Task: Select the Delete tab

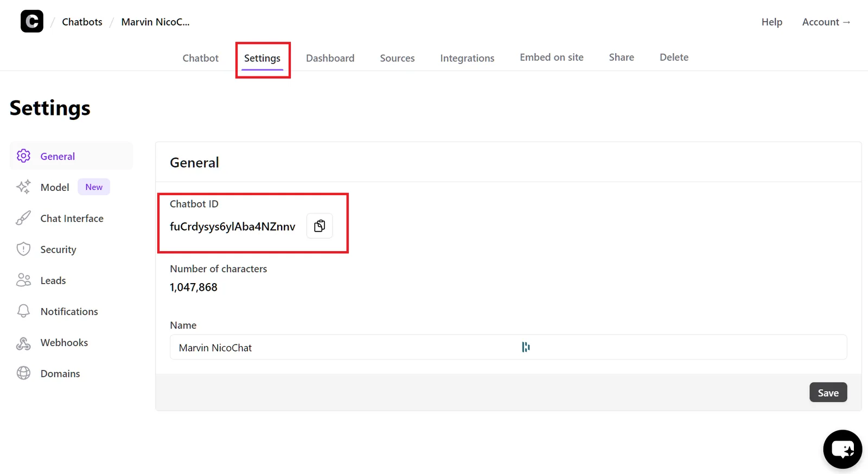Action: pyautogui.click(x=674, y=57)
